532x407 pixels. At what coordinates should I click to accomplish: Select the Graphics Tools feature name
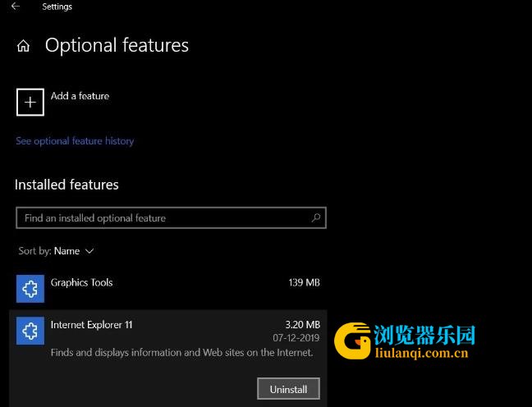point(82,282)
